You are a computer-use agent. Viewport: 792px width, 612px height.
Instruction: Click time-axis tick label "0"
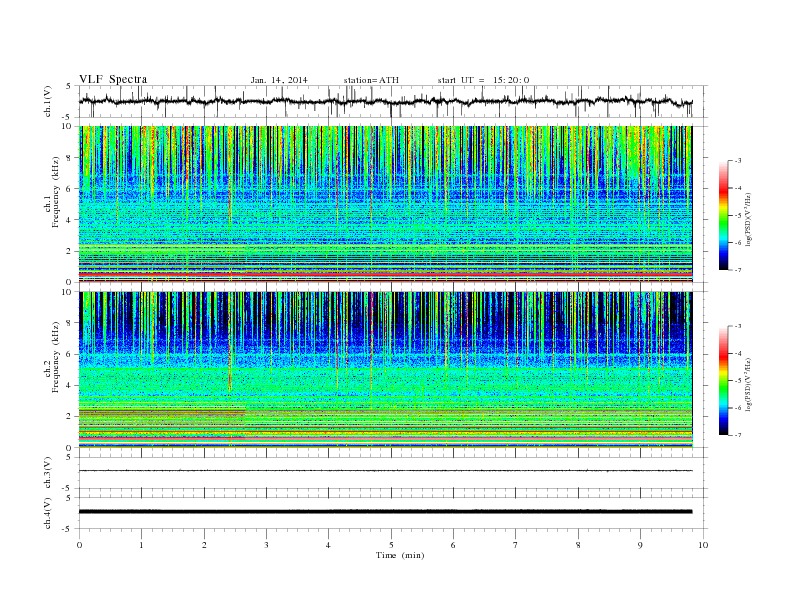79,545
